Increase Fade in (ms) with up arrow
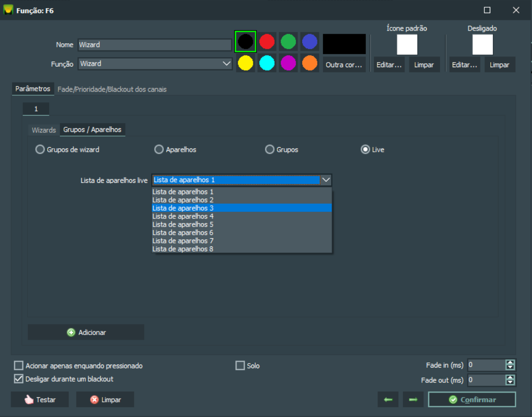 click(510, 363)
